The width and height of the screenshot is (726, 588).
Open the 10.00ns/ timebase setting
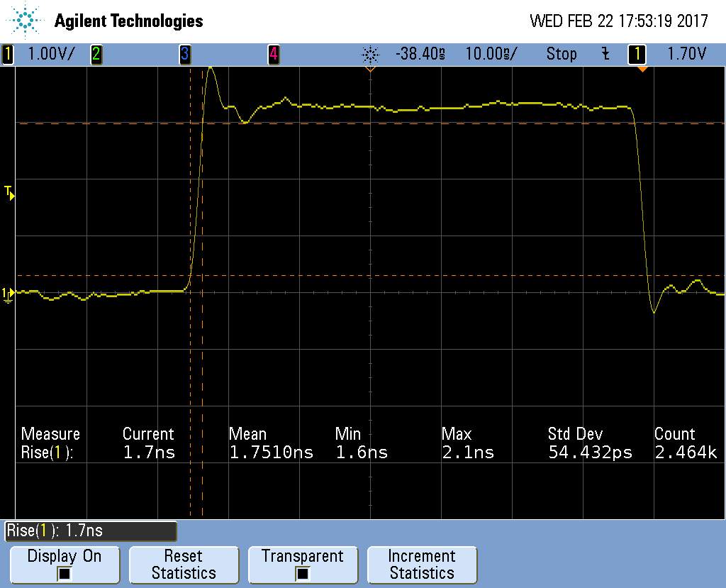(x=491, y=54)
